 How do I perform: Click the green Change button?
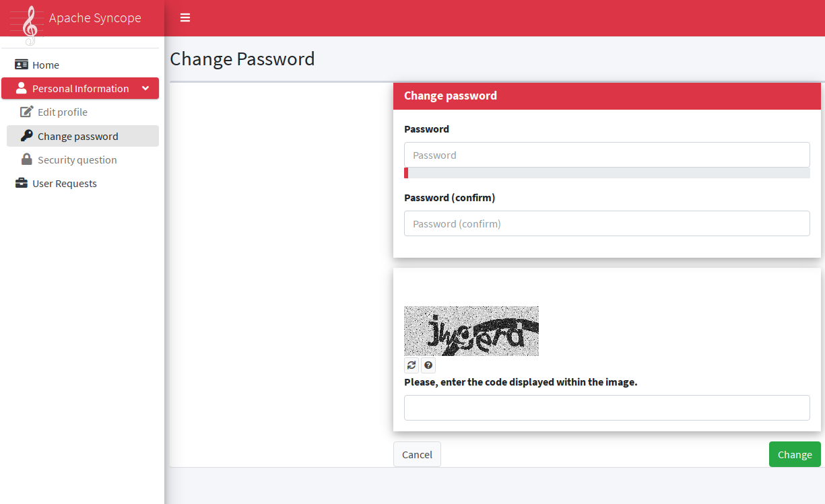pos(795,454)
